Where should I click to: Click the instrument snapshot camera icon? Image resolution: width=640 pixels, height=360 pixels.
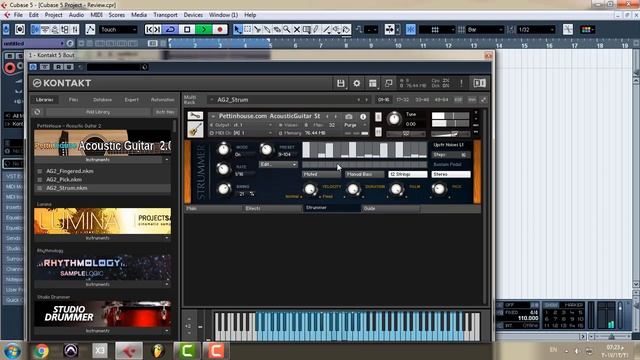[349, 117]
